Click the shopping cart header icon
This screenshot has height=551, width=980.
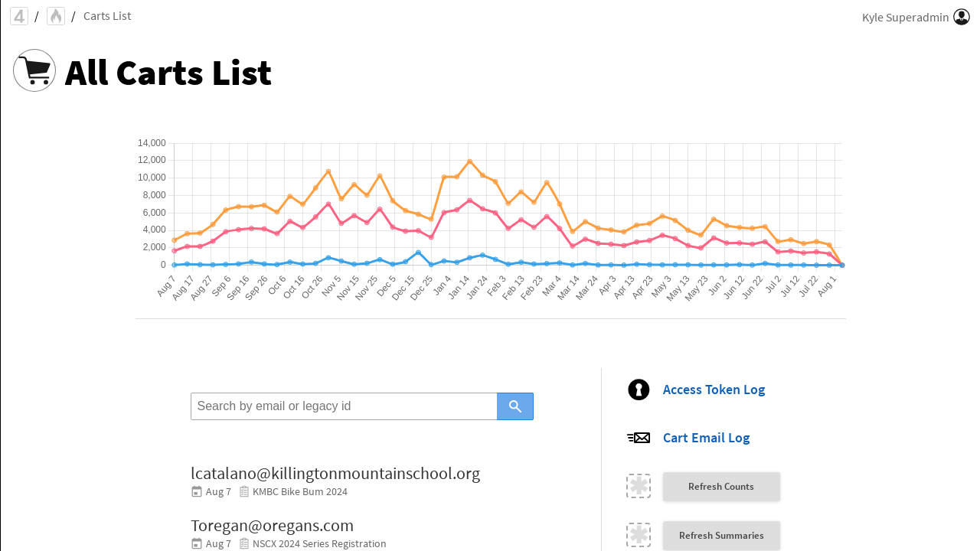point(34,70)
